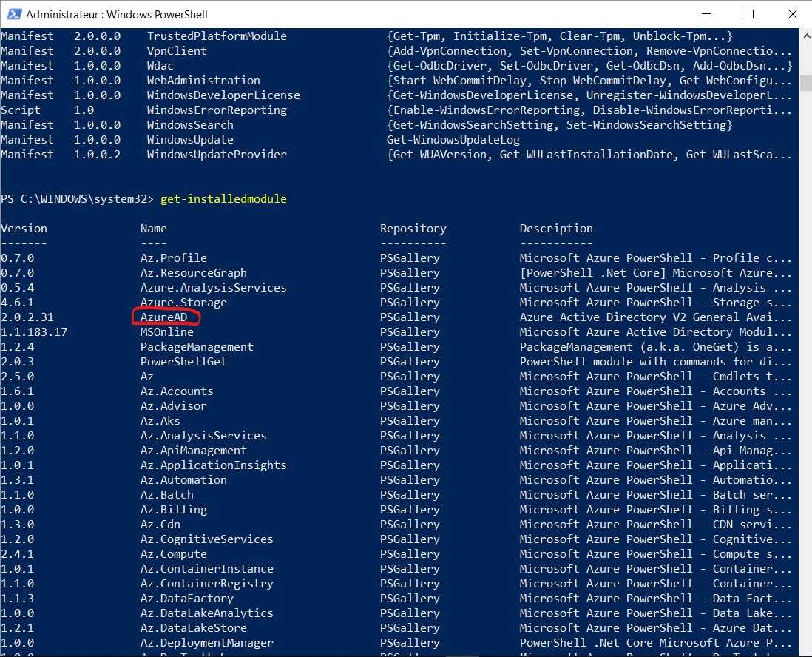Image resolution: width=812 pixels, height=657 pixels.
Task: Click the PowerShellGet module name
Action: tap(183, 362)
